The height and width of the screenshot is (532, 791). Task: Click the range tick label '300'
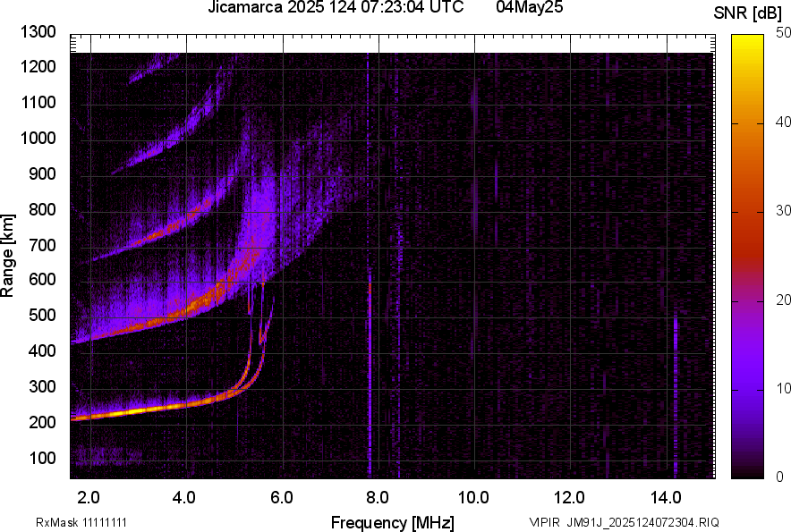42,387
